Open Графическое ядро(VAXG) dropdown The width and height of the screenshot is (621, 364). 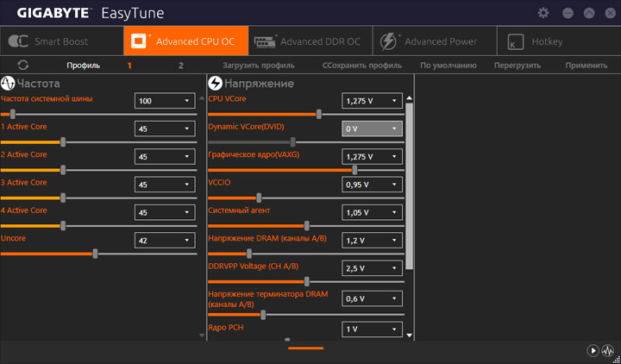click(372, 156)
